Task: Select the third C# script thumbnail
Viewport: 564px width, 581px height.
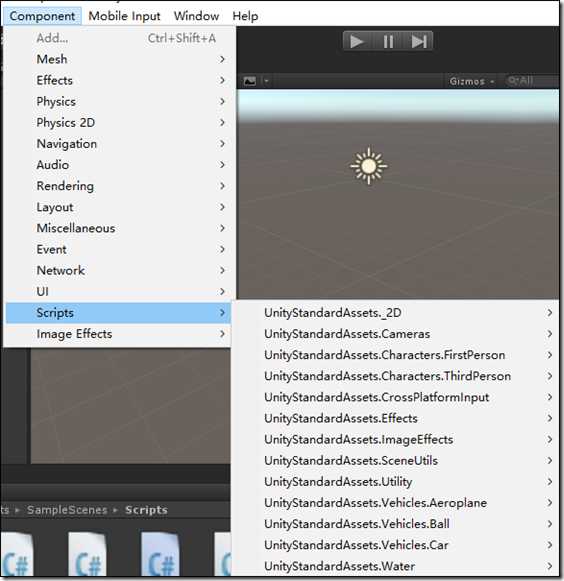Action: [160, 555]
